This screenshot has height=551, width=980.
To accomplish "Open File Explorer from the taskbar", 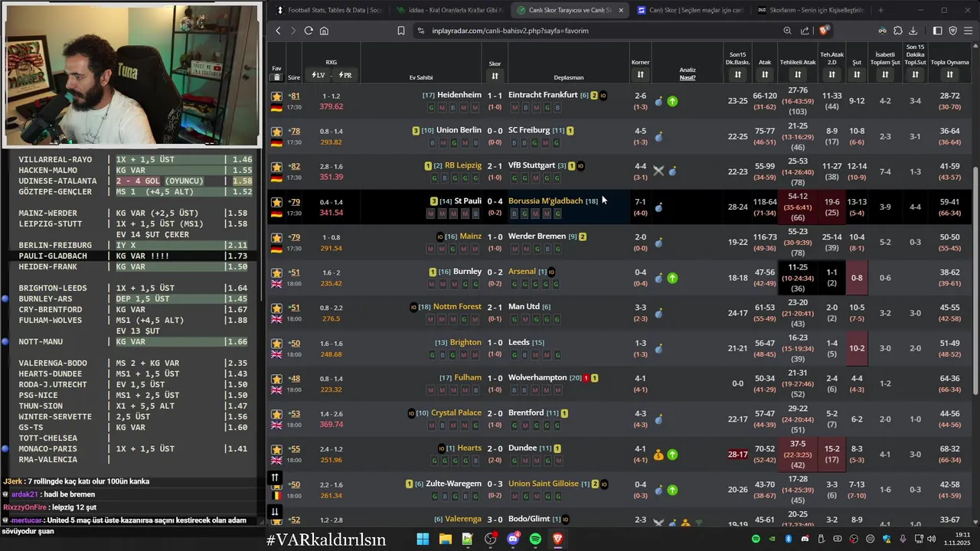I will tap(445, 540).
